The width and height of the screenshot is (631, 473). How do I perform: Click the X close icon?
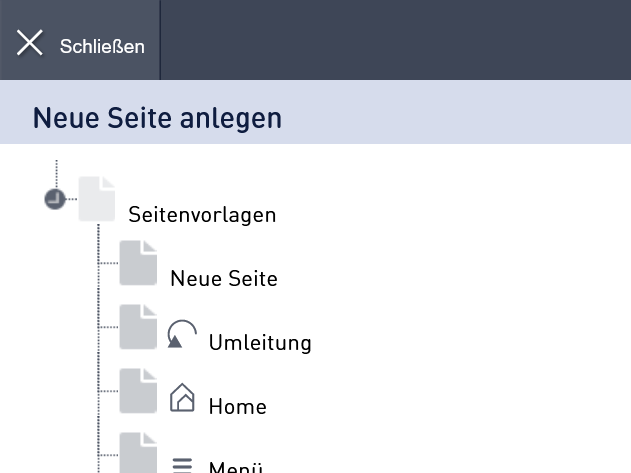pyautogui.click(x=30, y=43)
